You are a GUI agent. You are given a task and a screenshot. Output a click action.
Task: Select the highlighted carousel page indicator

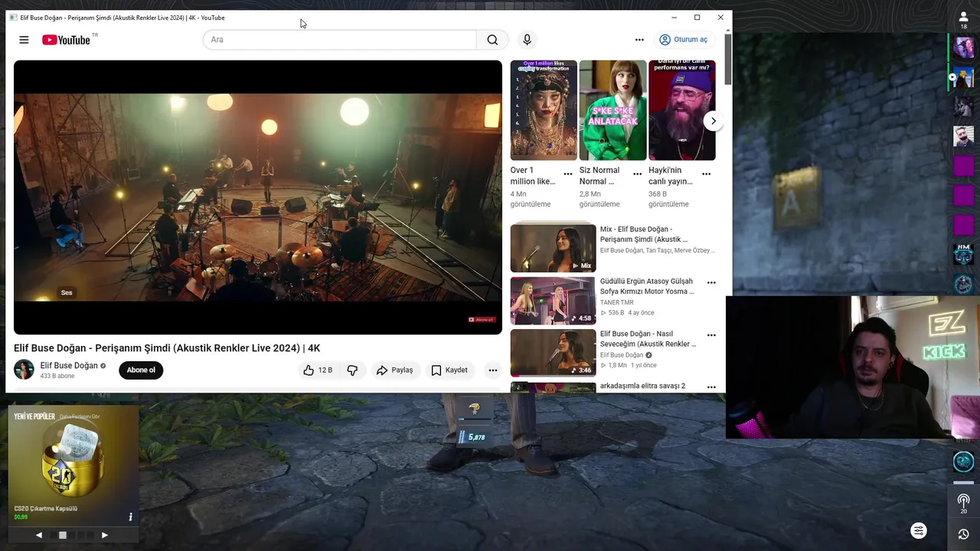pos(63,536)
